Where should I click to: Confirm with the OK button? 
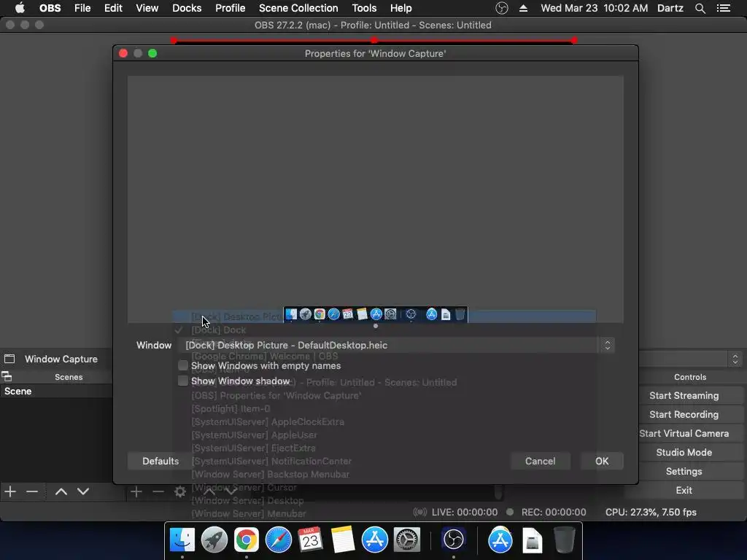pyautogui.click(x=602, y=461)
